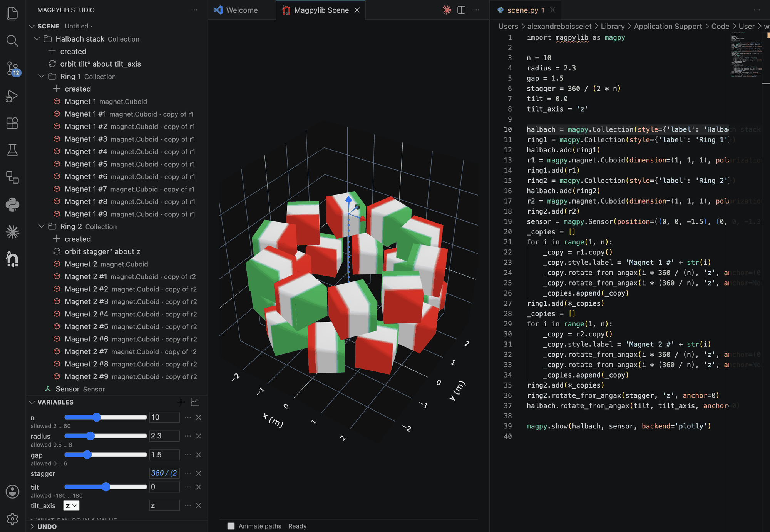
Task: Open more actions for scene.py editor group
Action: 757,10
